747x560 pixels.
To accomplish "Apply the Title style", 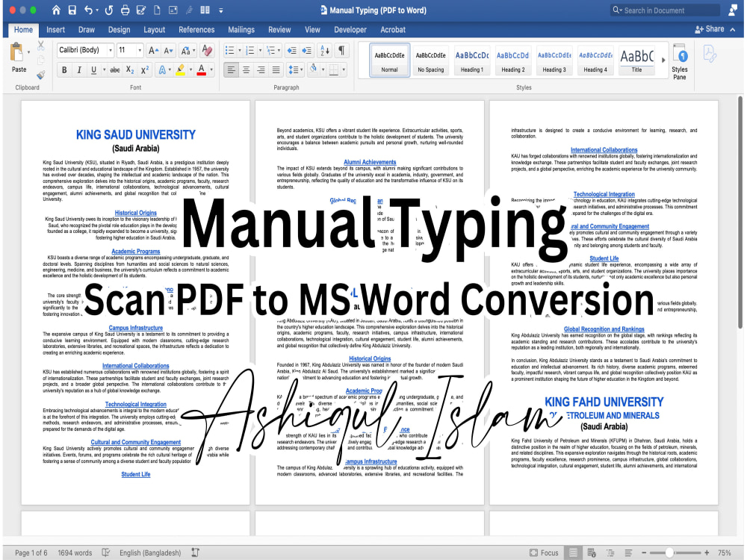I will pos(637,60).
